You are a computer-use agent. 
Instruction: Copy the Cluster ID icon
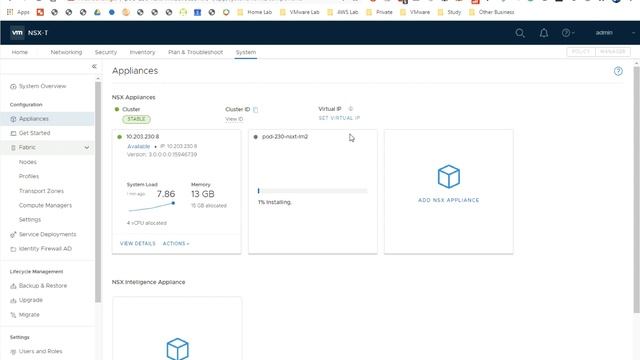click(x=256, y=109)
